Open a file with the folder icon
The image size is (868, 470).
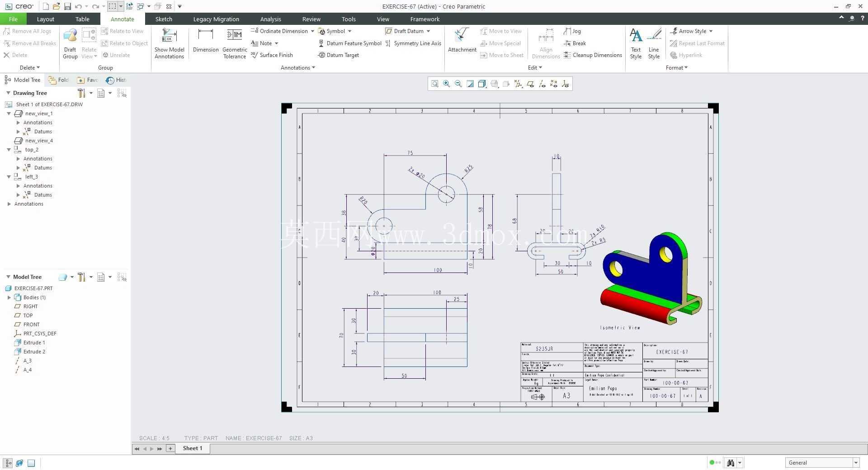pos(57,6)
